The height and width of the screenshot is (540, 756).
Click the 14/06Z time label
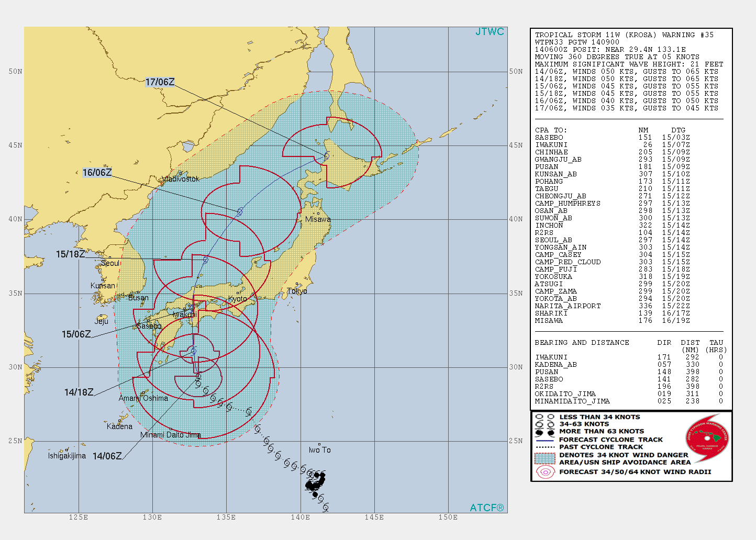coord(107,456)
